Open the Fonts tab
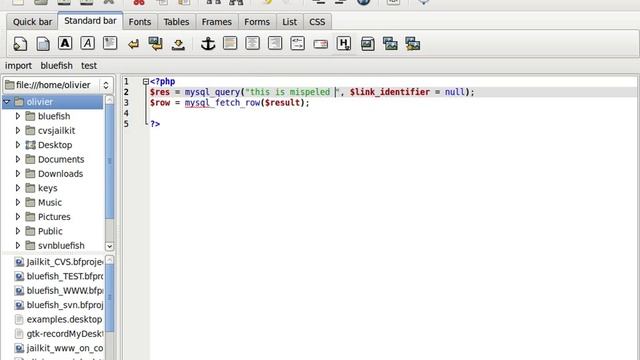The width and height of the screenshot is (640, 360). tap(140, 22)
